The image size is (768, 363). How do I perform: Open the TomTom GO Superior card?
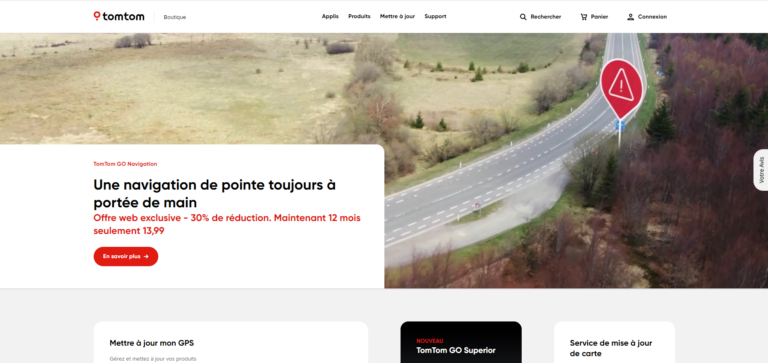pos(461,342)
